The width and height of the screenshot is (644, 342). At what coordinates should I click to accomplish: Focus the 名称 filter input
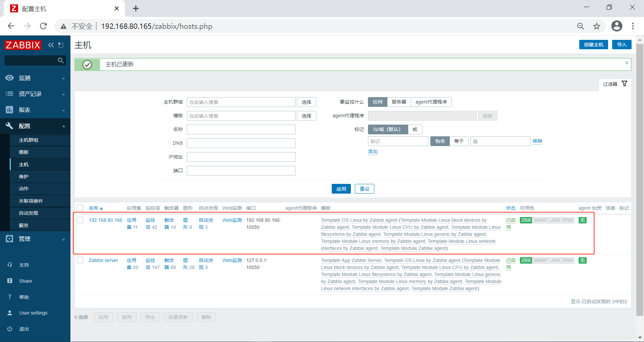(241, 129)
